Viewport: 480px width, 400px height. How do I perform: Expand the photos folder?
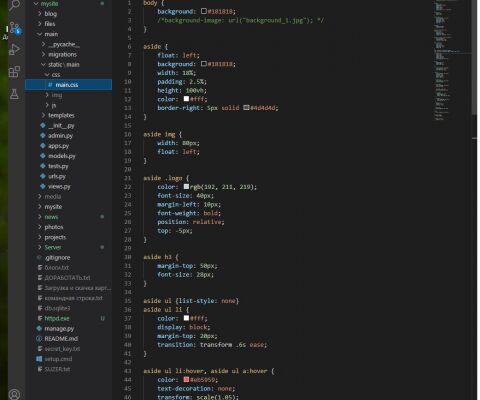coord(40,227)
